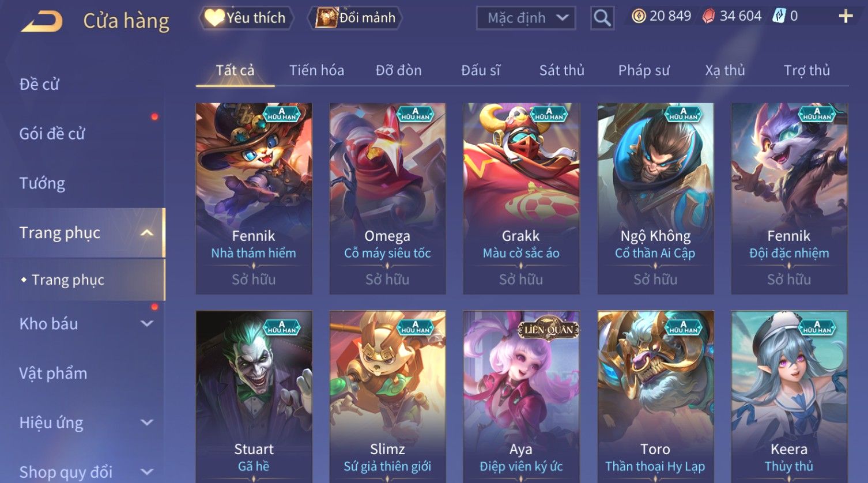Expand the Kho báu sidebar section
Image resolution: width=868 pixels, height=483 pixels.
[x=146, y=324]
